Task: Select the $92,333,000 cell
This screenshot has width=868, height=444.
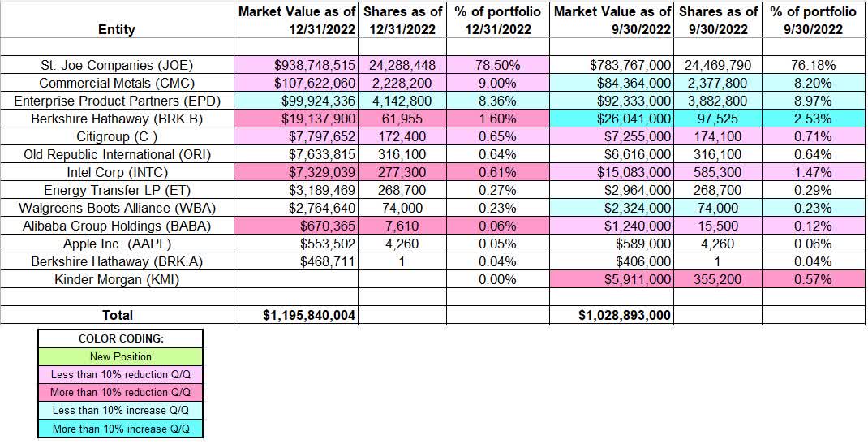Action: pyautogui.click(x=612, y=101)
